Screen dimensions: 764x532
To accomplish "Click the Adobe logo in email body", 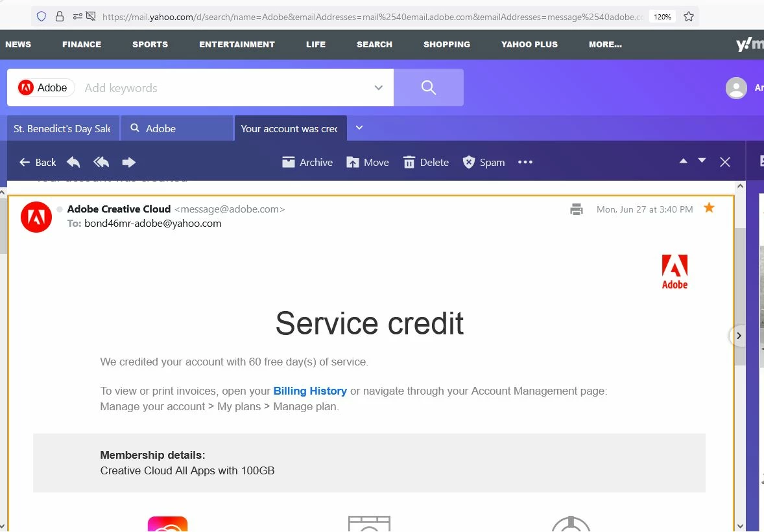I will point(674,272).
